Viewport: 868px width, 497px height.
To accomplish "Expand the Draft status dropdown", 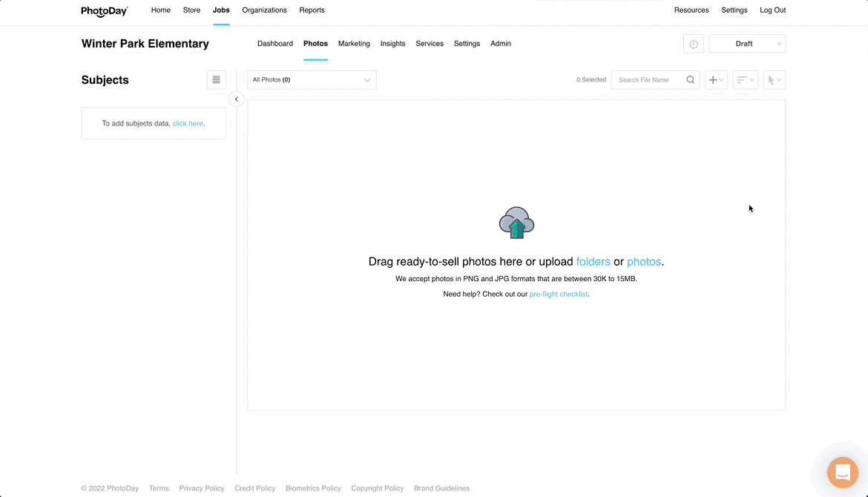I will (747, 44).
